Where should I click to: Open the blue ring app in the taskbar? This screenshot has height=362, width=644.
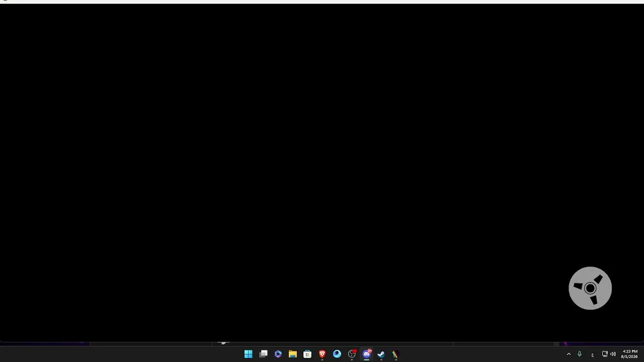(337, 354)
